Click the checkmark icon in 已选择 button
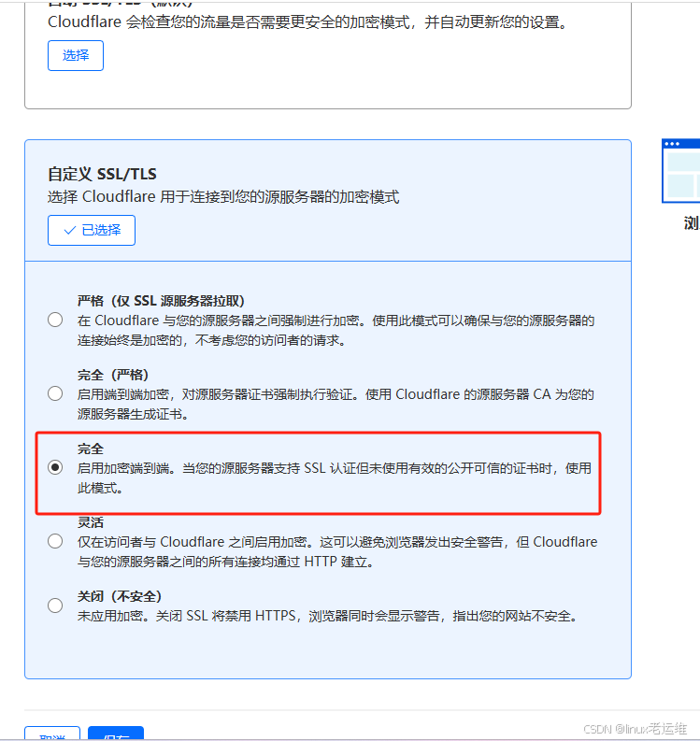The width and height of the screenshot is (700, 741). click(70, 230)
